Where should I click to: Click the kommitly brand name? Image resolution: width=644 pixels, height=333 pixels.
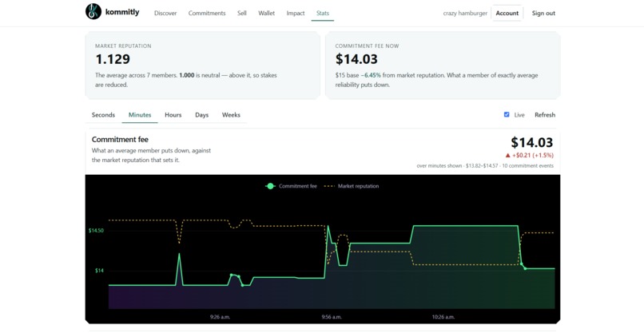122,12
